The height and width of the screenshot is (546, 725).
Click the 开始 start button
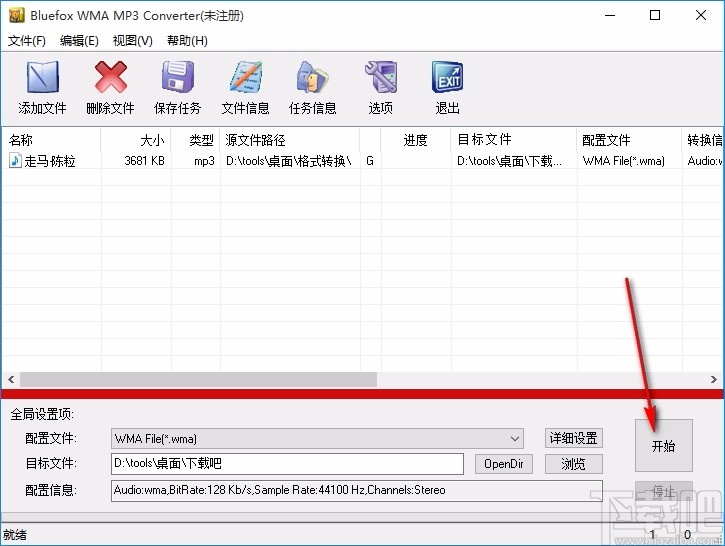[664, 446]
